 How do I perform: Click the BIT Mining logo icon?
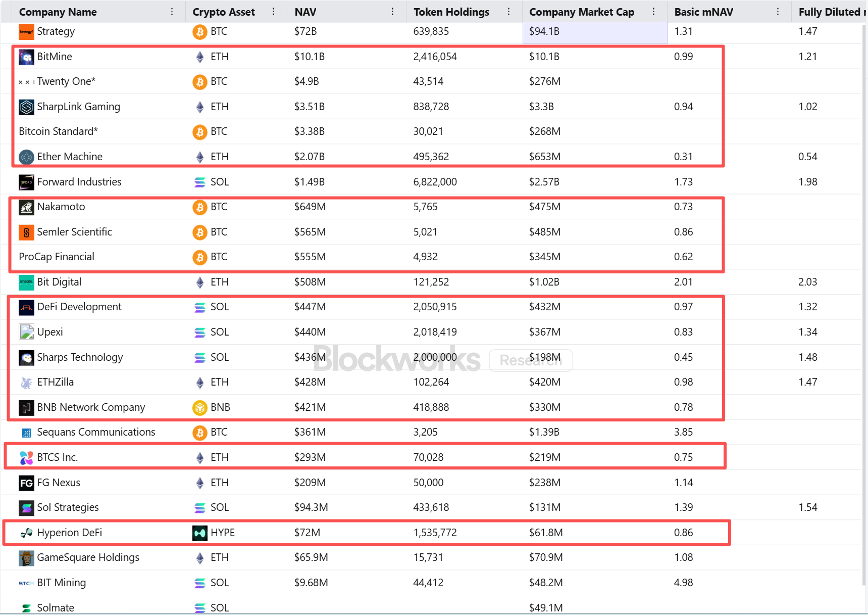coord(26,583)
